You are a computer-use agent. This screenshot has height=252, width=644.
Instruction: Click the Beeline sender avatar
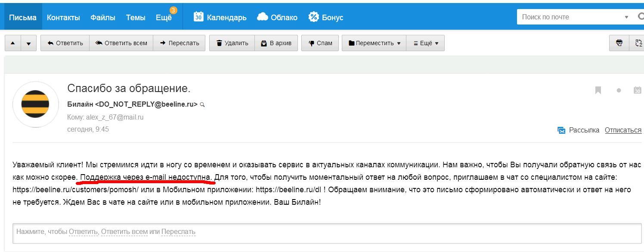[35, 104]
